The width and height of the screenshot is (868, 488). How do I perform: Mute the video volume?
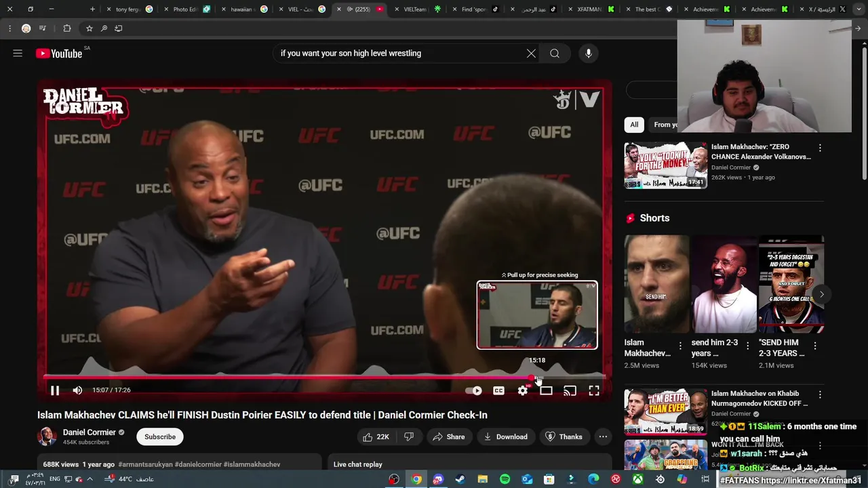coord(77,390)
